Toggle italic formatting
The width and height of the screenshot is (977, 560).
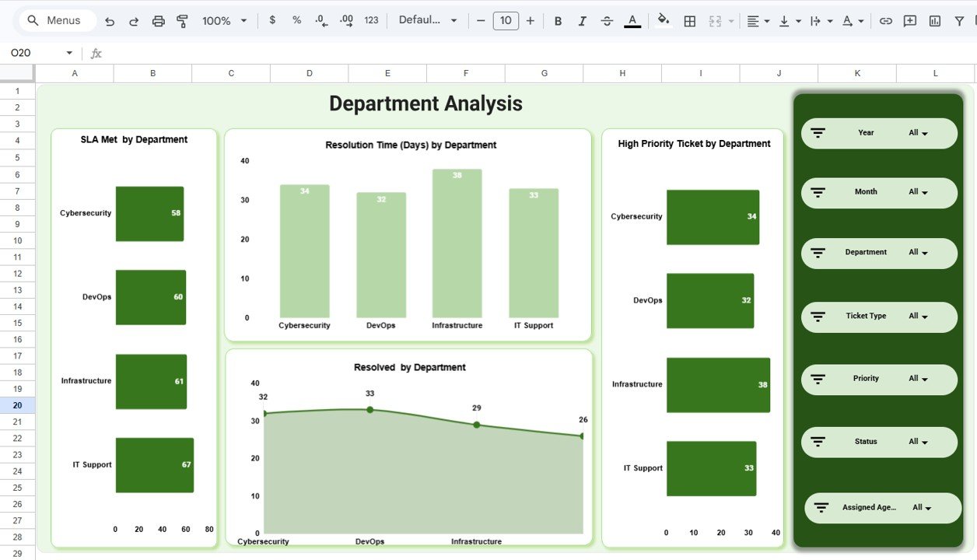(582, 21)
